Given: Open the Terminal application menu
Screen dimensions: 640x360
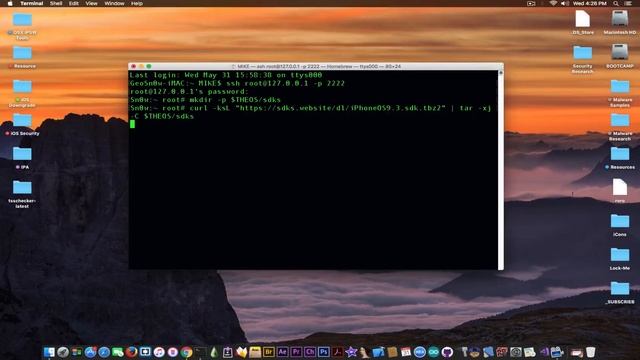Looking at the screenshot, I should tap(31, 3).
